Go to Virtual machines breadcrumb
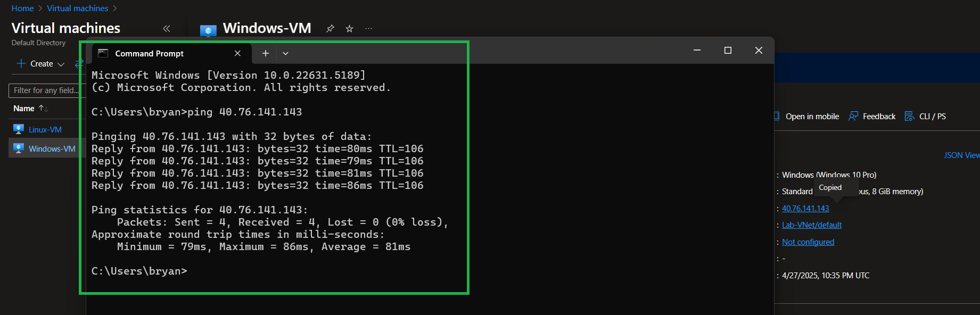 78,9
